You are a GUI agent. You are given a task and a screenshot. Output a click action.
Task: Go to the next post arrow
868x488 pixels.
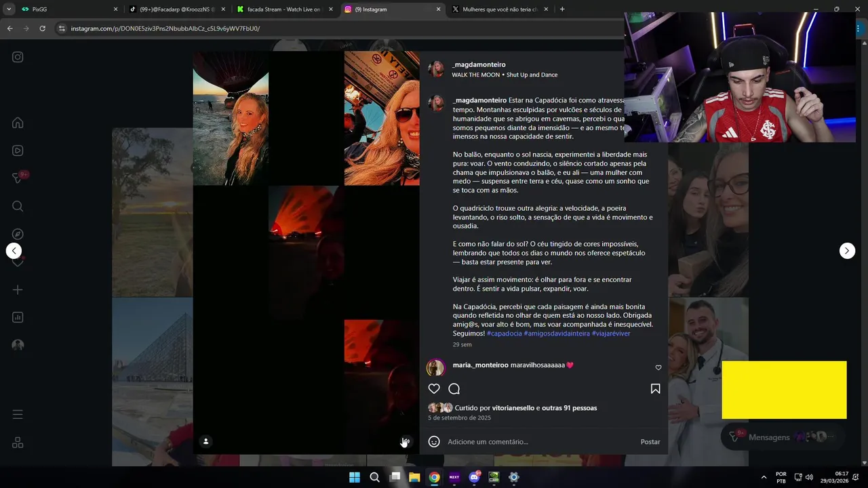click(847, 251)
